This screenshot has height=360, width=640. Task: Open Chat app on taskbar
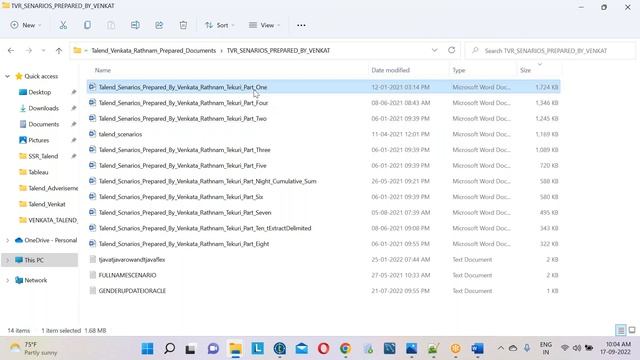[x=213, y=349]
